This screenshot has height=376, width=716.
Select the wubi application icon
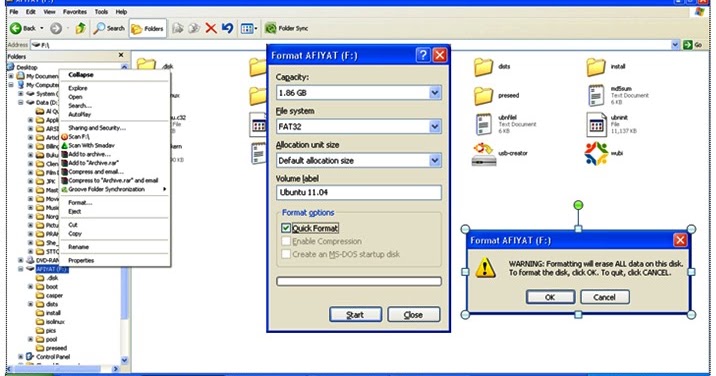pyautogui.click(x=596, y=154)
